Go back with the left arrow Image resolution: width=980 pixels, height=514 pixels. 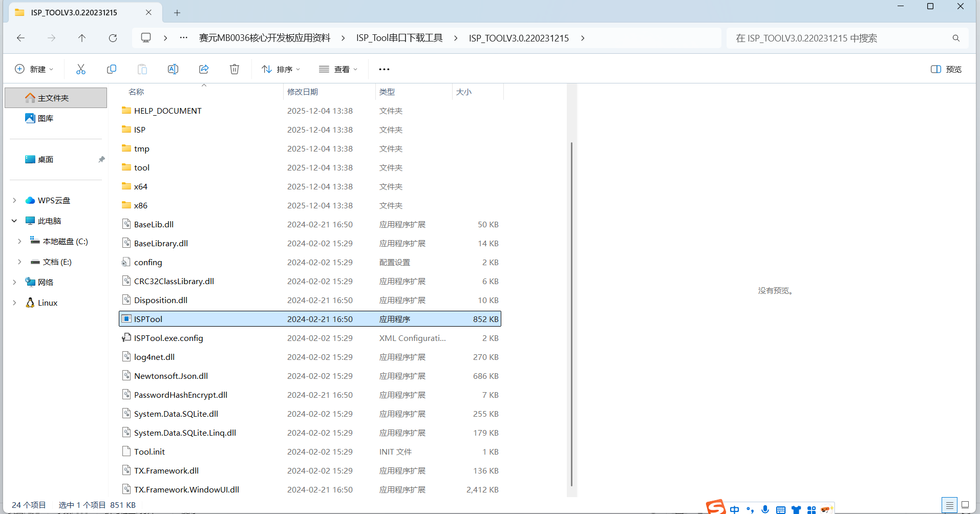(x=20, y=38)
